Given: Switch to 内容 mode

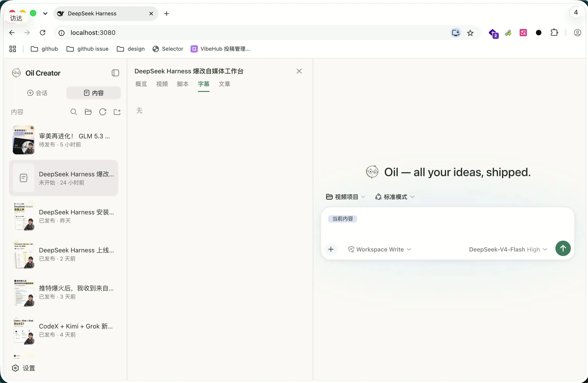Looking at the screenshot, I should point(94,93).
